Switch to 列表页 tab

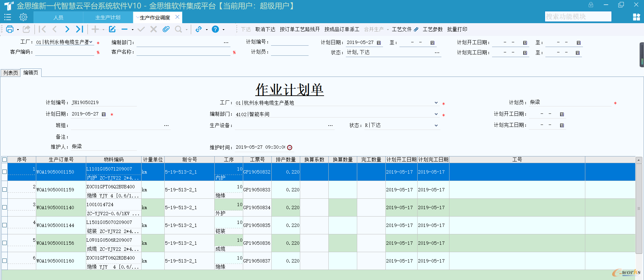pyautogui.click(x=11, y=73)
